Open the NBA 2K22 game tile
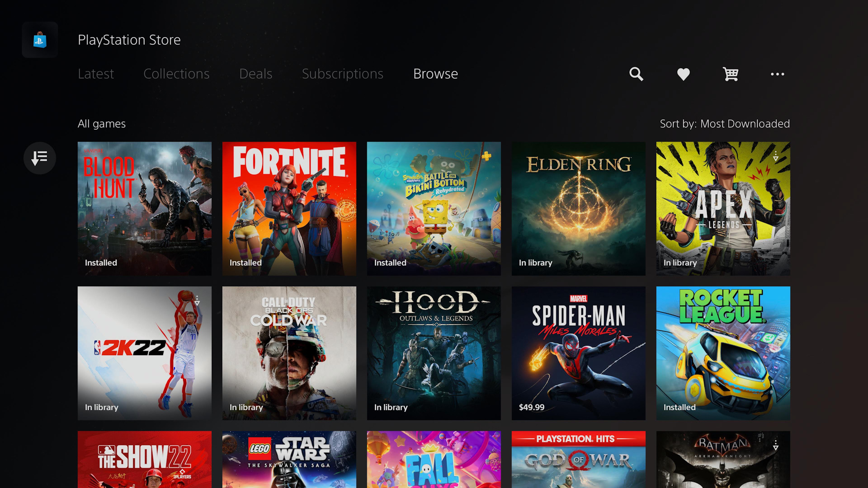Screen dimensions: 868x488 (x=145, y=353)
